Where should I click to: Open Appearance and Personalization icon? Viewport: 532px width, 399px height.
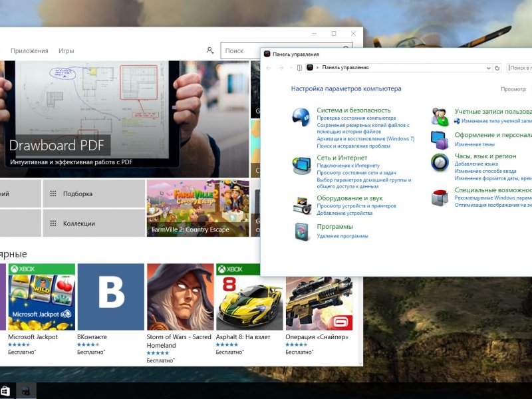[440, 140]
